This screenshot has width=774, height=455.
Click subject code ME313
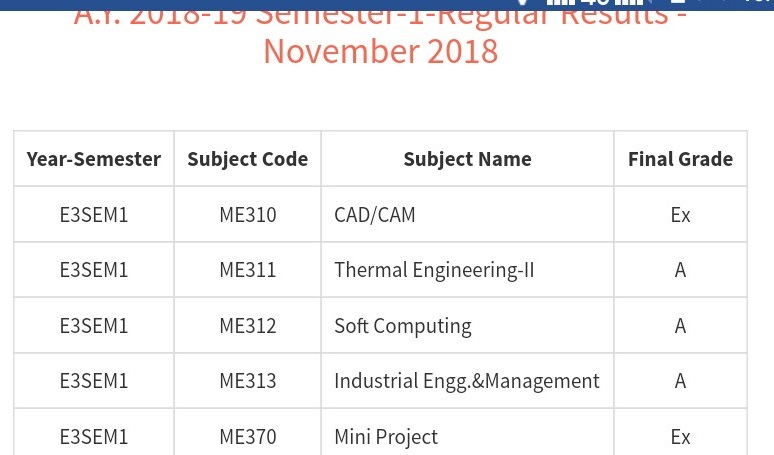(x=248, y=381)
